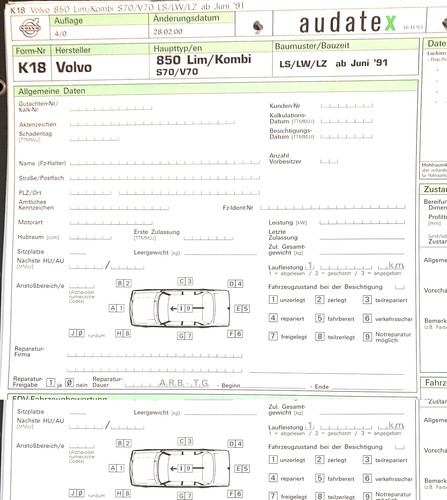Click the Form-Nr value 'K18'
The width and height of the screenshot is (447, 500).
pyautogui.click(x=32, y=68)
